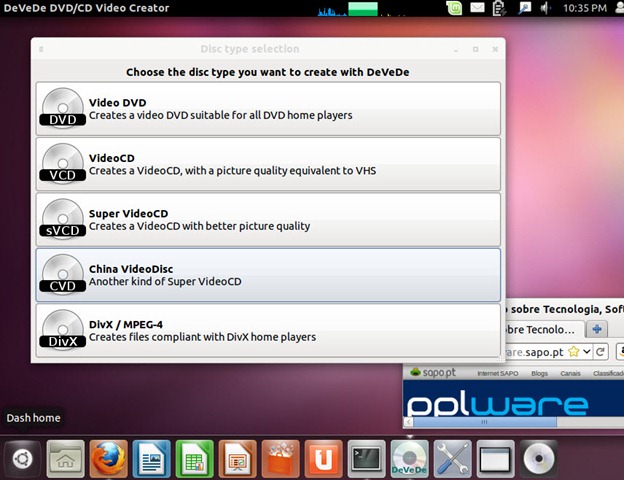
Task: Choose the VideoCD disc type
Action: point(268,164)
